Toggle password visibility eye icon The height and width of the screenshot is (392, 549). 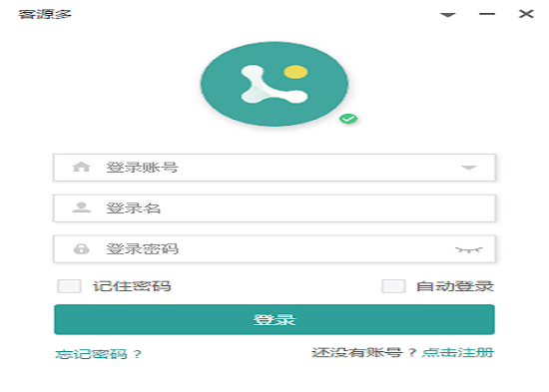click(469, 249)
